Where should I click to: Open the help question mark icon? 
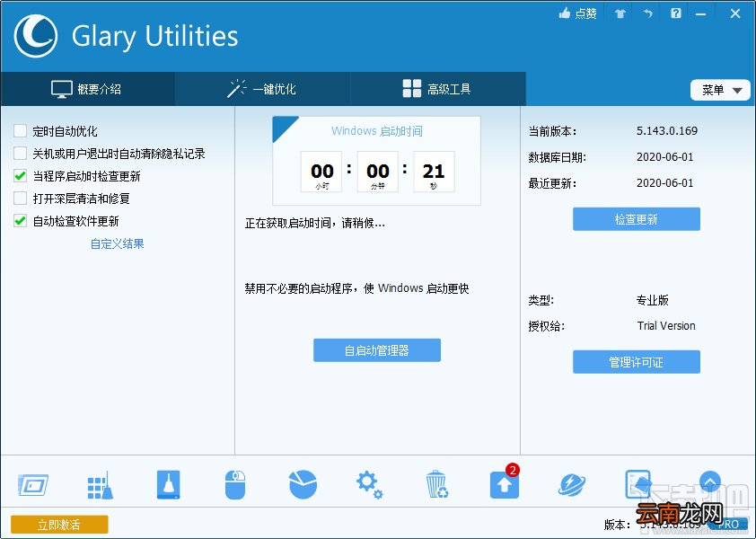676,13
